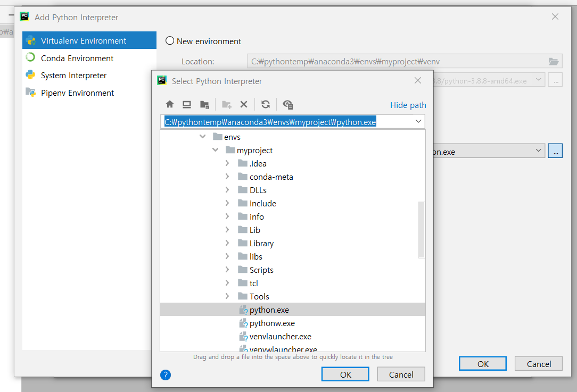Open the existing interpreter dropdown
577x392 pixels.
538,151
